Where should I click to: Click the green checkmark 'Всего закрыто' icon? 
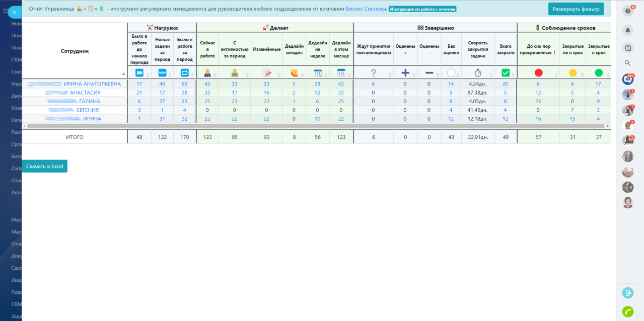506,73
